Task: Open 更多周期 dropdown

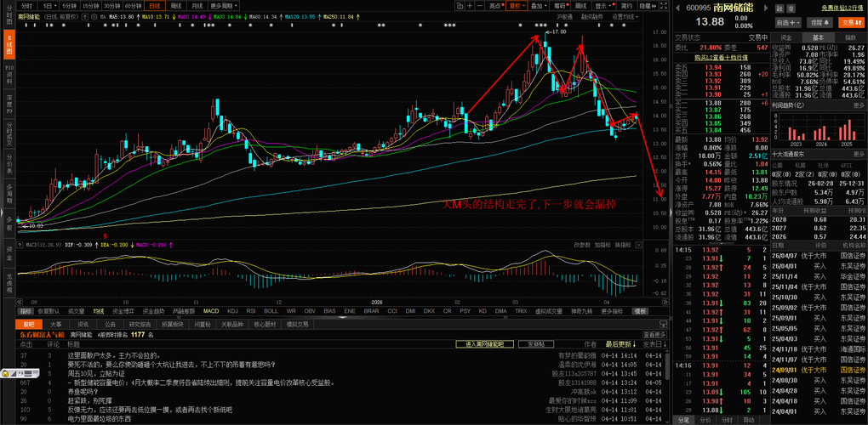Action: tap(224, 6)
